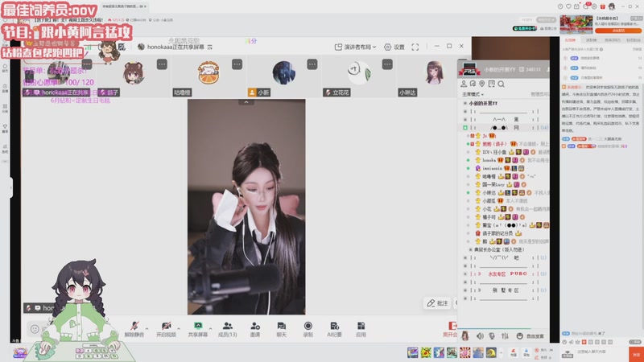
Task: Open the Apps grid in meeting toolbar
Action: tap(361, 329)
